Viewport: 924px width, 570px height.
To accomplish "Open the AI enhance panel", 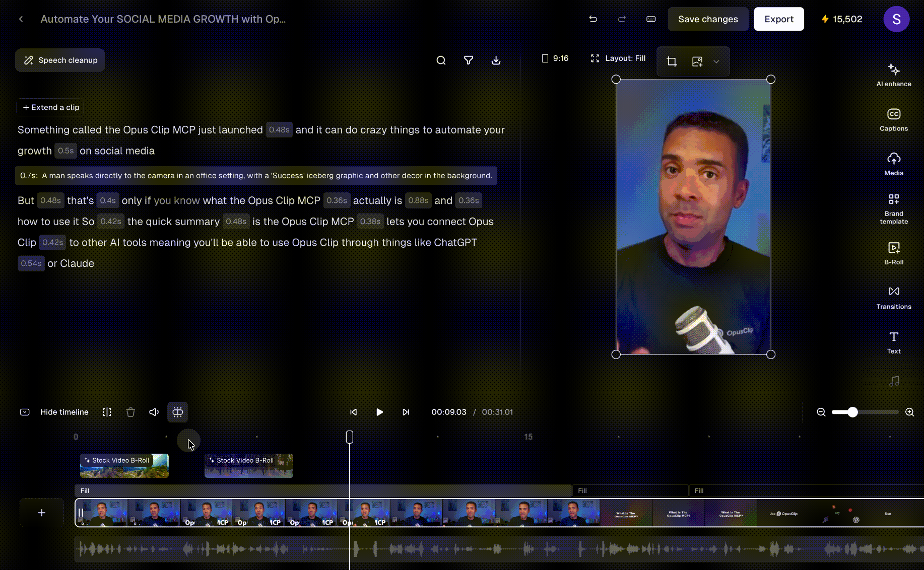I will tap(893, 75).
